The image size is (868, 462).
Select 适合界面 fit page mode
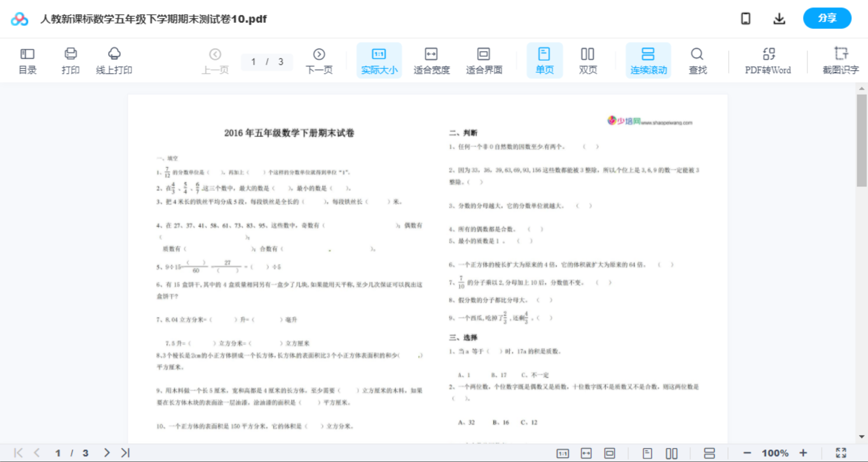483,60
